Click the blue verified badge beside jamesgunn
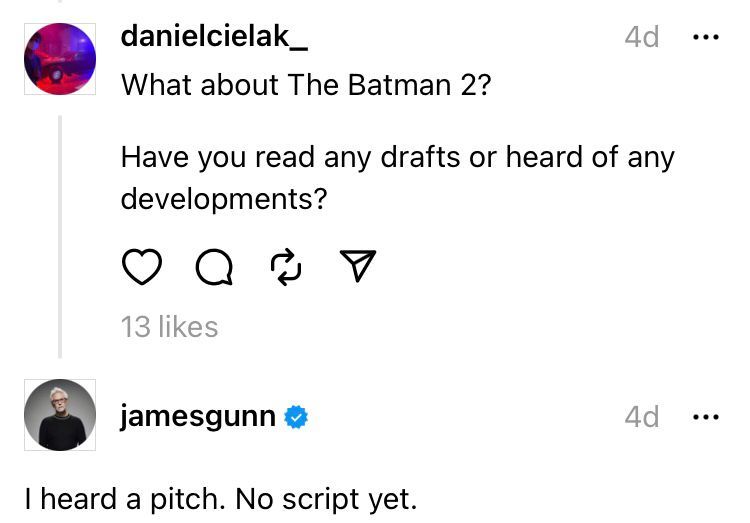Viewport: 750px width, 523px height. pyautogui.click(x=297, y=416)
